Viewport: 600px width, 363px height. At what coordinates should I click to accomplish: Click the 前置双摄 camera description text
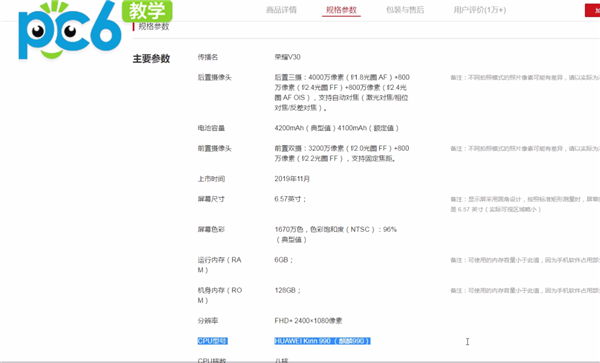pyautogui.click(x=342, y=153)
